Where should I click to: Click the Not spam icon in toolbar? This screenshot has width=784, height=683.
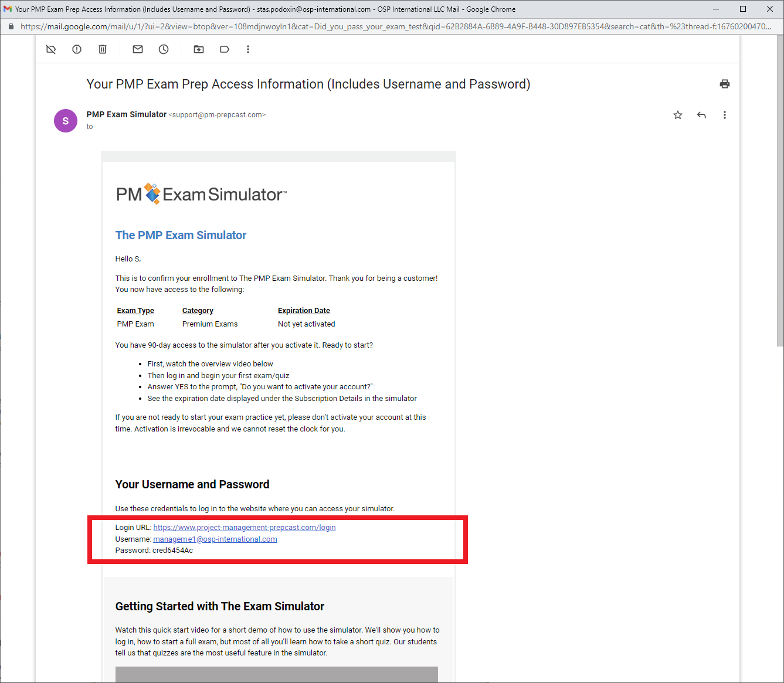click(x=51, y=49)
